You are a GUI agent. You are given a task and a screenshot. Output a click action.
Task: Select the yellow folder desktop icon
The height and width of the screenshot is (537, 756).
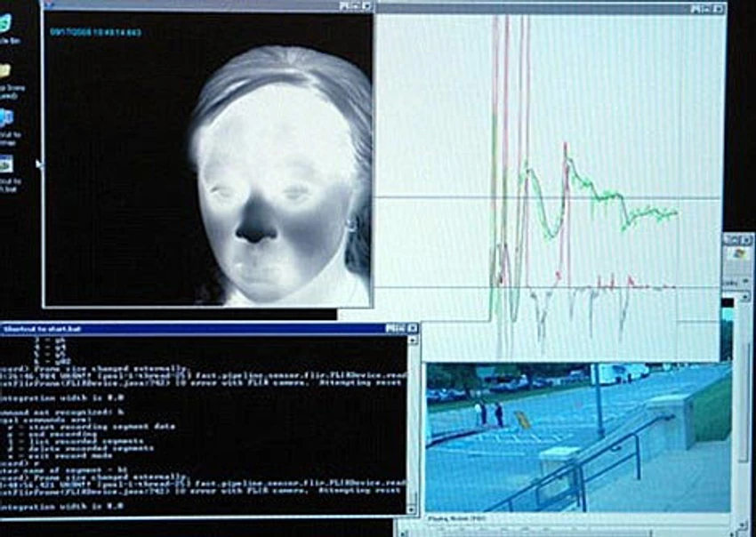4,71
